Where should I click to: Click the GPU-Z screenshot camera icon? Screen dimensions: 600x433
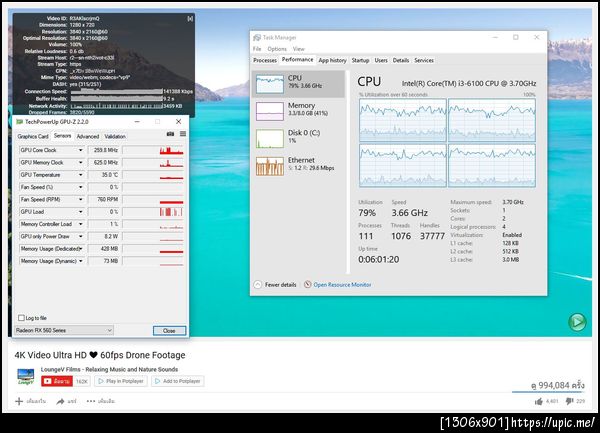[170, 134]
